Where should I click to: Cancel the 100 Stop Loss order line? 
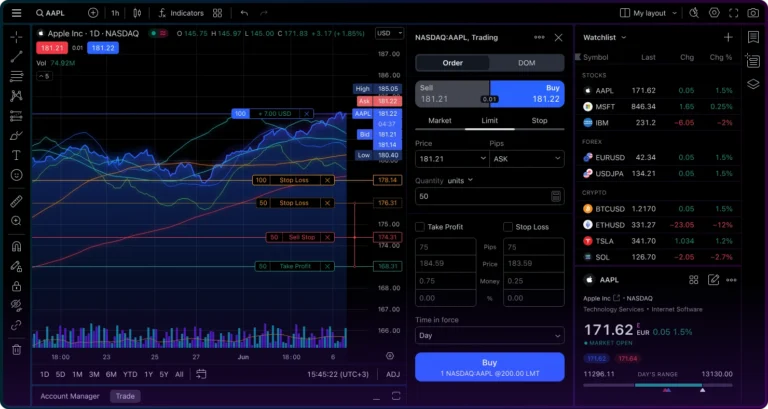[328, 180]
